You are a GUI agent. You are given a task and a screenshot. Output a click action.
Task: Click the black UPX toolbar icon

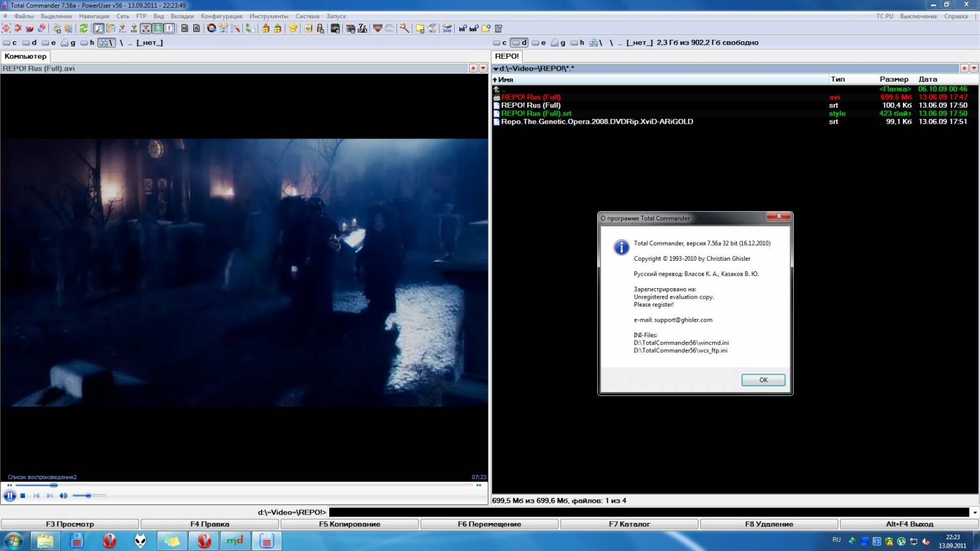pyautogui.click(x=335, y=28)
